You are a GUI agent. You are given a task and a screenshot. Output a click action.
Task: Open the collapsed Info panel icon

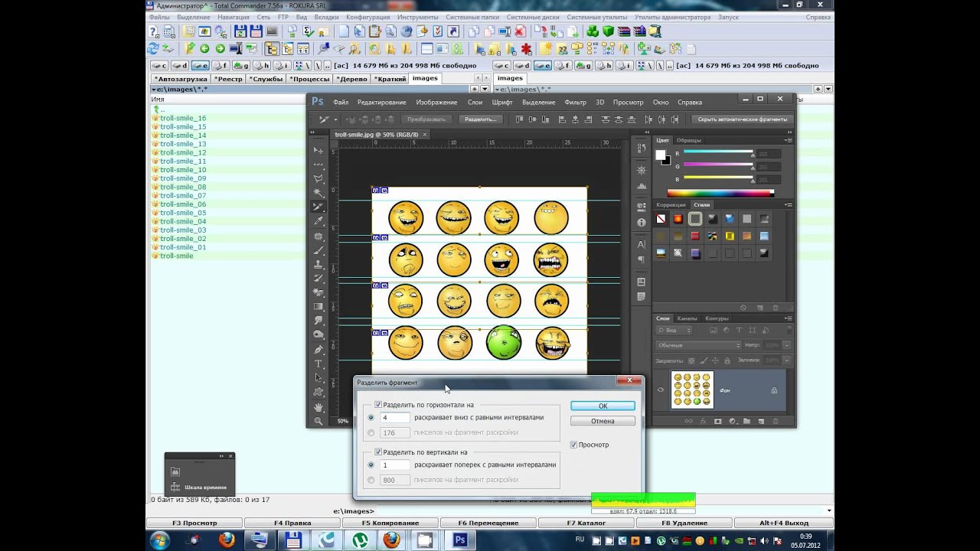(641, 223)
